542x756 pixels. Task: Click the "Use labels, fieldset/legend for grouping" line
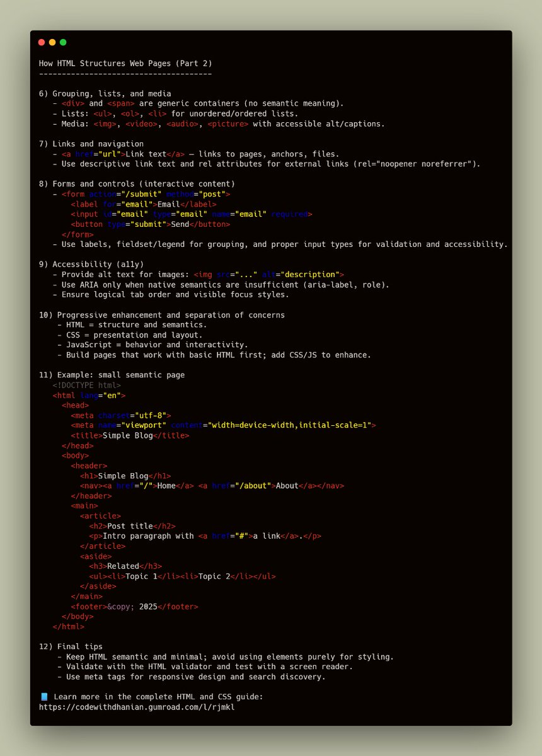click(280, 244)
